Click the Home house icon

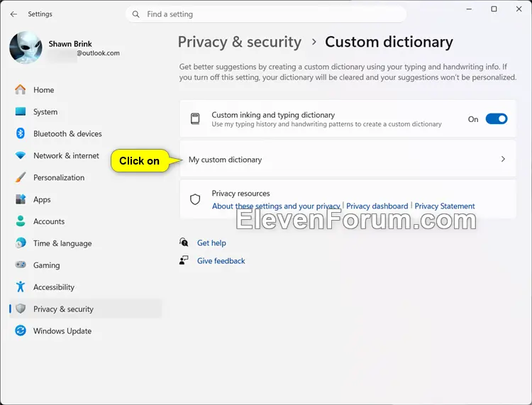point(21,89)
